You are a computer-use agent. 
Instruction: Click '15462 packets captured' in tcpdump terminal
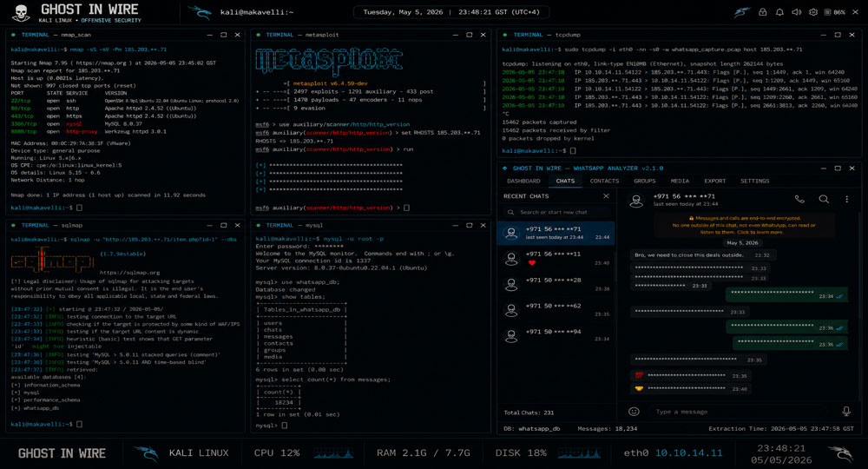tap(539, 122)
